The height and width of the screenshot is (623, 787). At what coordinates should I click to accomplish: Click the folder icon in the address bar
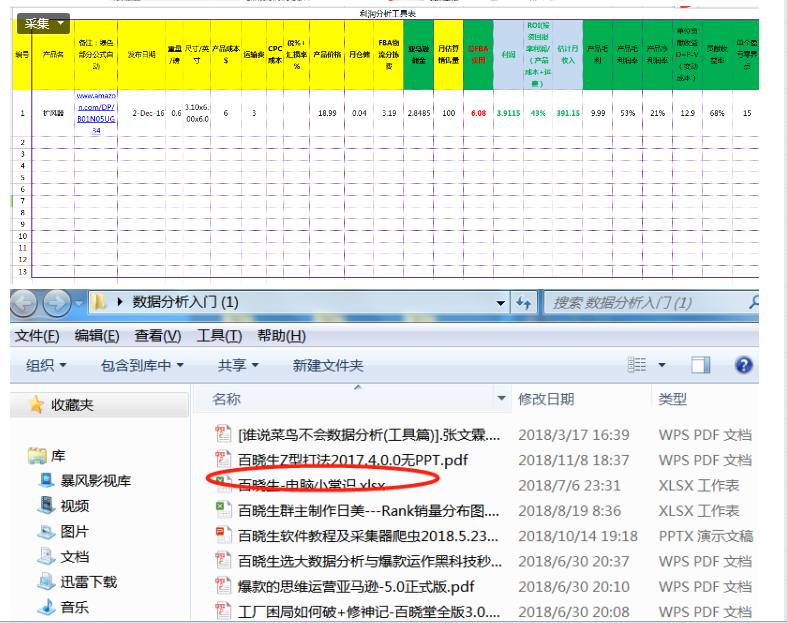[x=99, y=302]
